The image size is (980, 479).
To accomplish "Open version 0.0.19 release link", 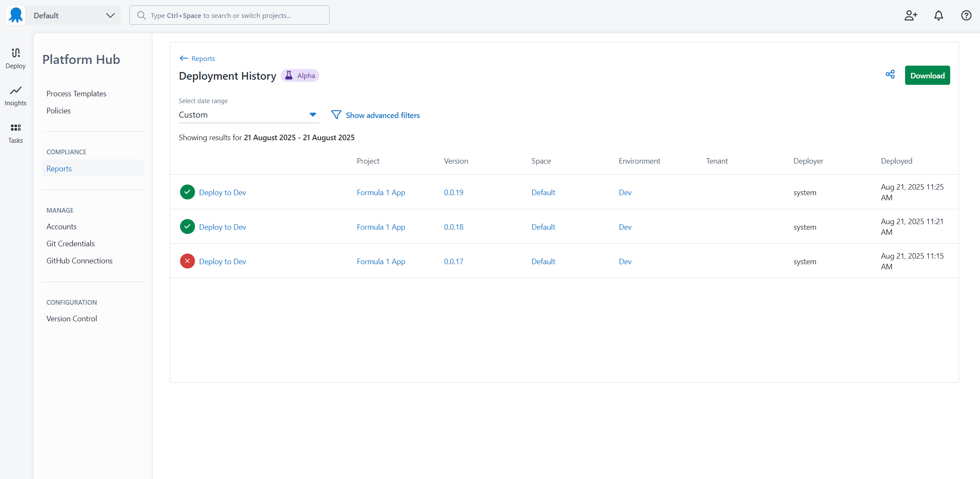I will [x=453, y=192].
